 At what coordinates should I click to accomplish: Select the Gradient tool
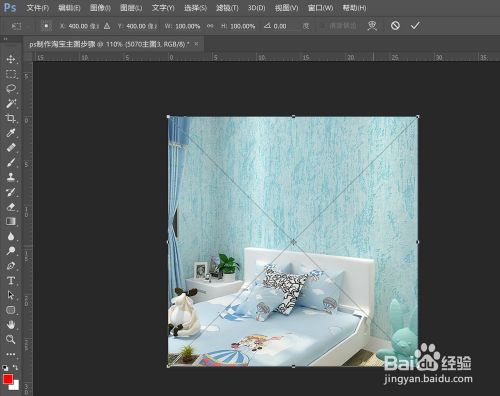(11, 221)
